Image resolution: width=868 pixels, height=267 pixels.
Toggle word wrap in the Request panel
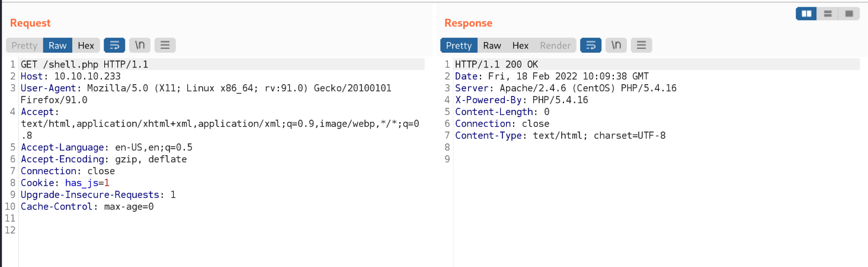click(114, 45)
